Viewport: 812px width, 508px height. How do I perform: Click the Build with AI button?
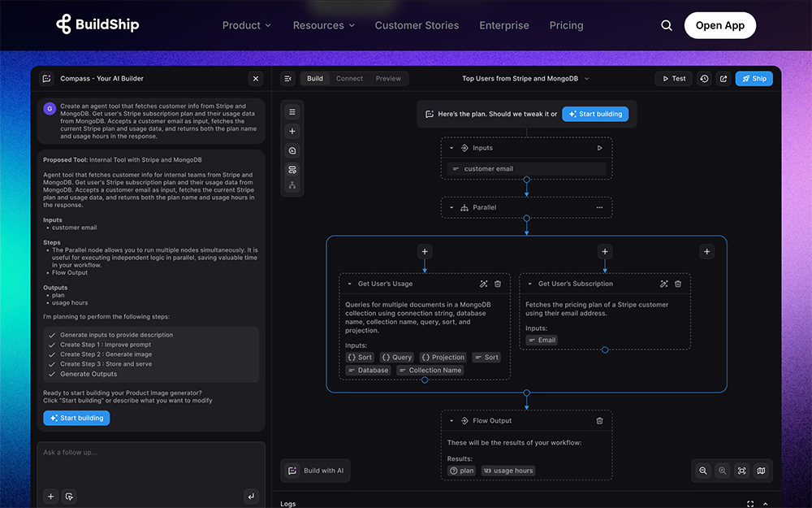[x=315, y=471]
